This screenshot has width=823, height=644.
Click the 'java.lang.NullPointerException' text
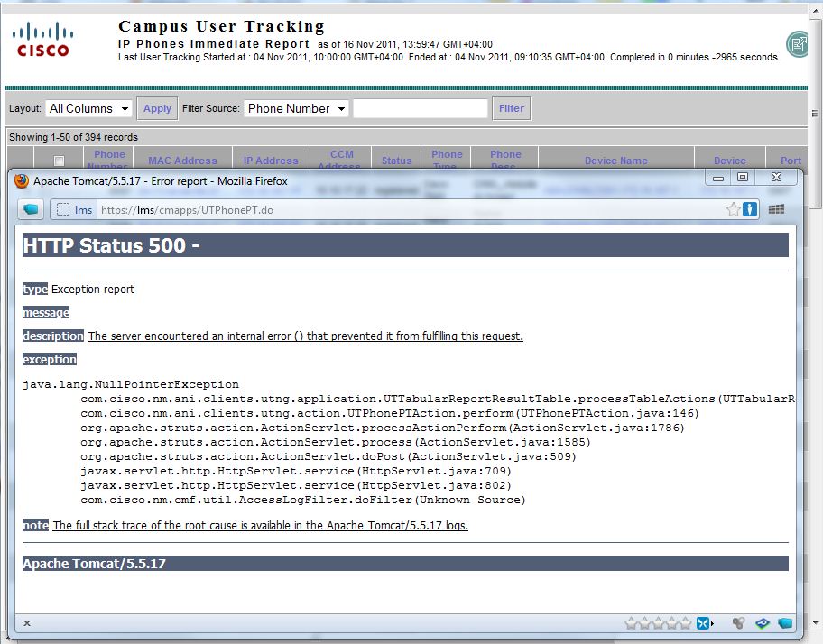131,384
